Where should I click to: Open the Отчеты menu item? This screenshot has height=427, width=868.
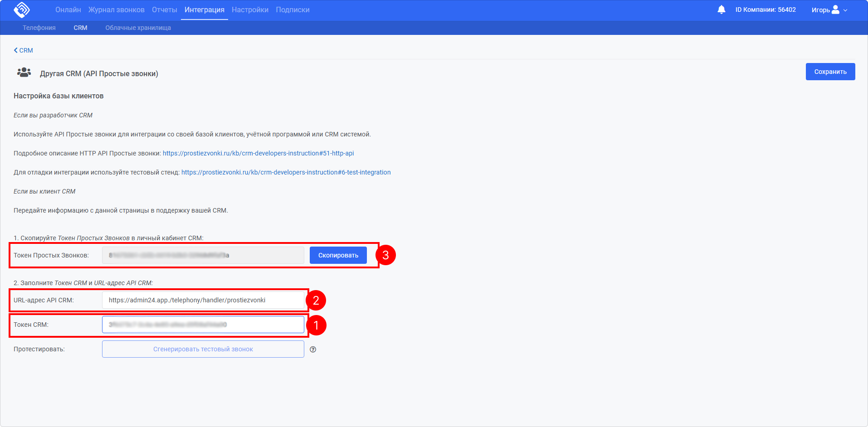pos(165,10)
